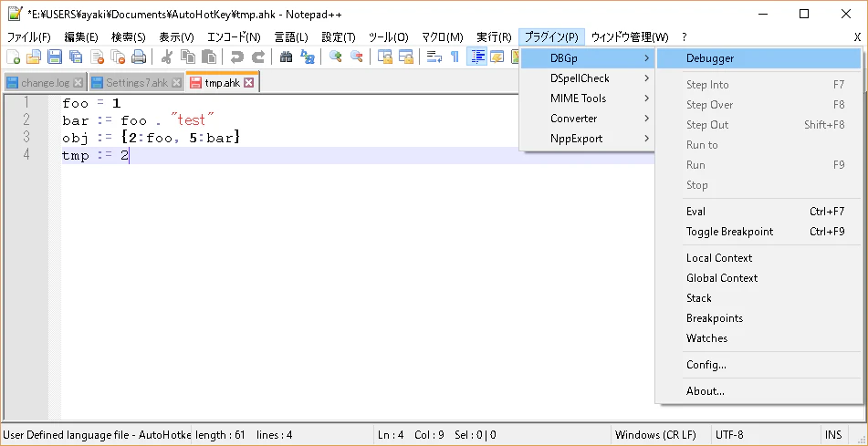The image size is (868, 446).
Task: Click the INS status bar indicator
Action: tap(833, 434)
